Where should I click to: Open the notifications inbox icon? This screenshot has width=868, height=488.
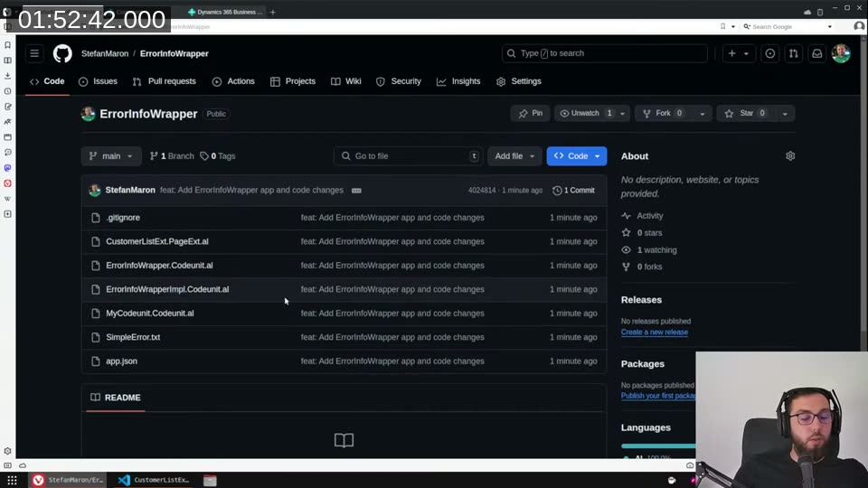tap(817, 53)
